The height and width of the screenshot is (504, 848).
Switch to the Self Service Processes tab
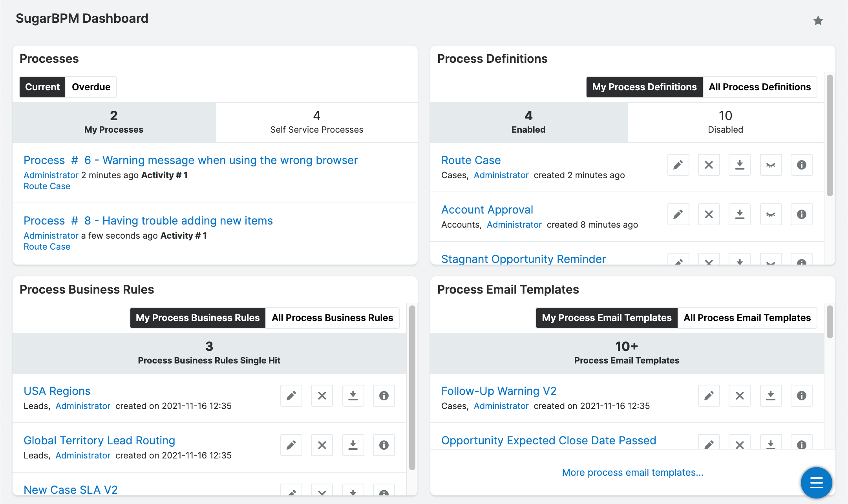pyautogui.click(x=316, y=122)
